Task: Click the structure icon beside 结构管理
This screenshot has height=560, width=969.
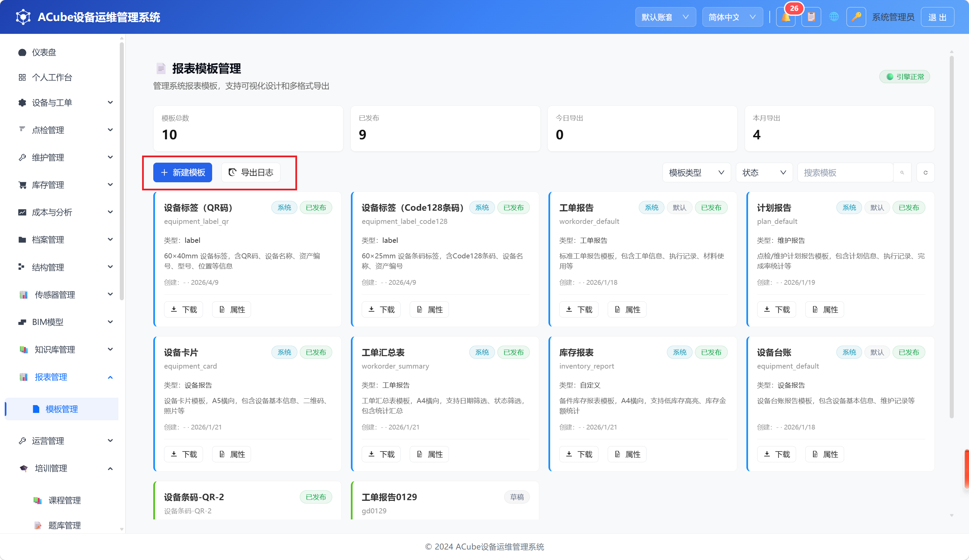Action: pos(22,267)
